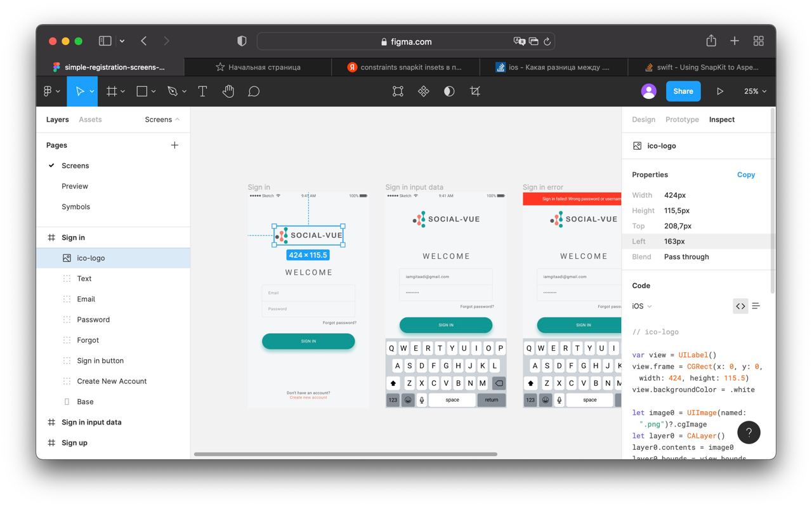The width and height of the screenshot is (812, 507).
Task: Open the Safari share icon
Action: [x=711, y=41]
